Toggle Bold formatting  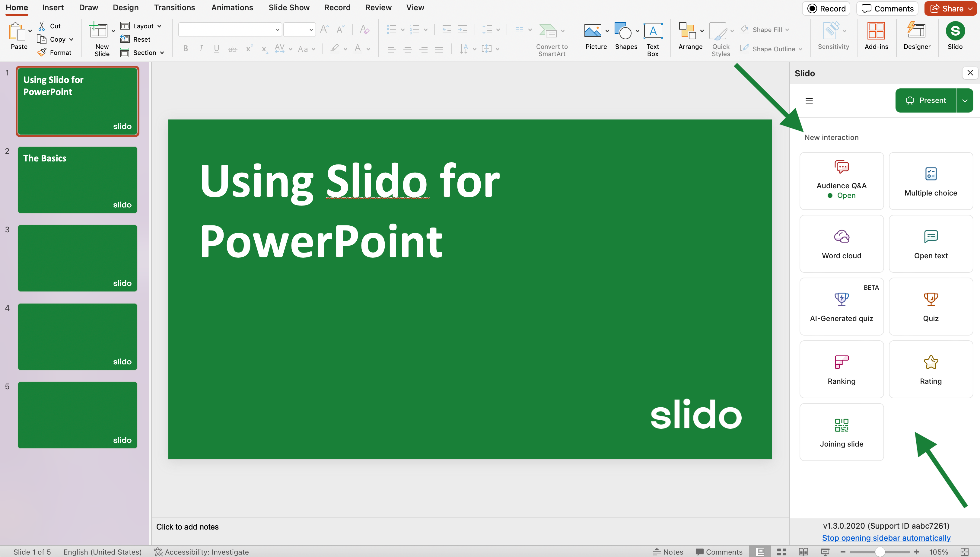(x=186, y=49)
